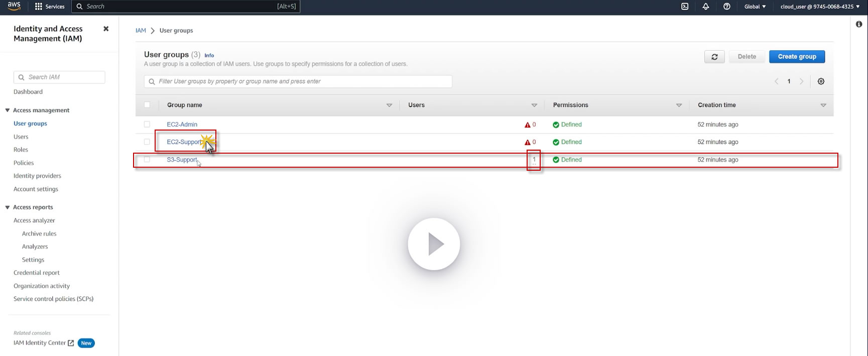
Task: Click the IAM breadcrumb link
Action: (x=141, y=31)
